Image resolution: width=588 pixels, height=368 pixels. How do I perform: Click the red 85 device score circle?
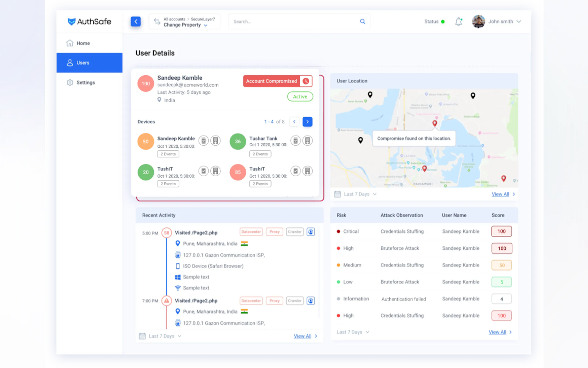pos(238,172)
